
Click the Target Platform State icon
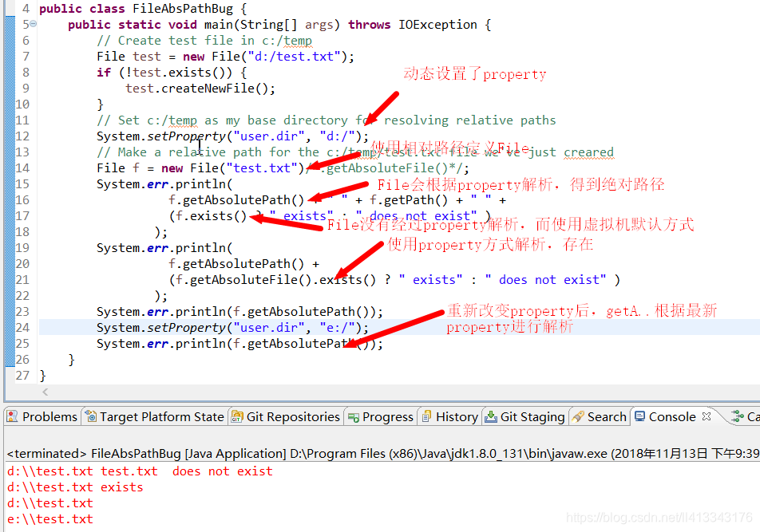[91, 416]
